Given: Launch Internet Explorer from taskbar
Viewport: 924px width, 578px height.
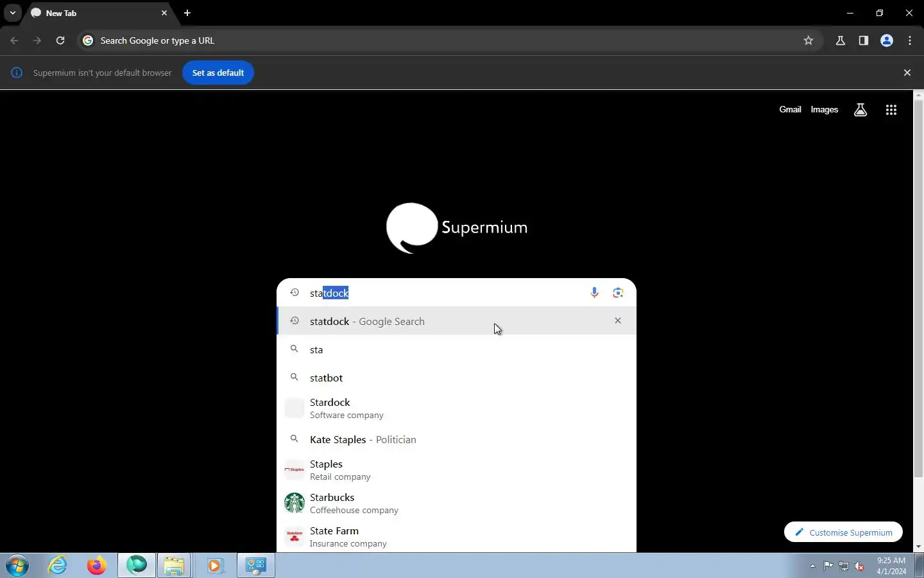Looking at the screenshot, I should 58,566.
